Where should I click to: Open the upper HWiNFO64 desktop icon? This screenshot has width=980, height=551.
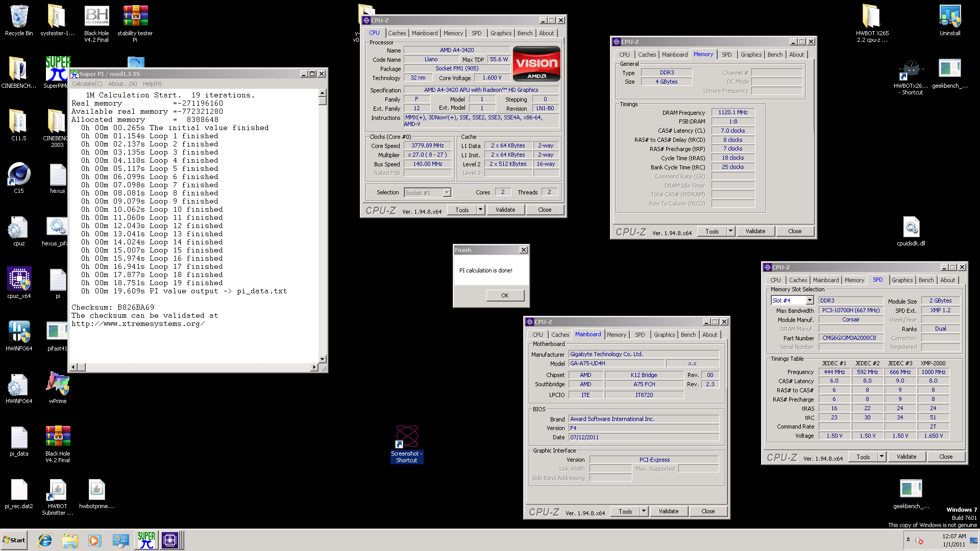19,336
